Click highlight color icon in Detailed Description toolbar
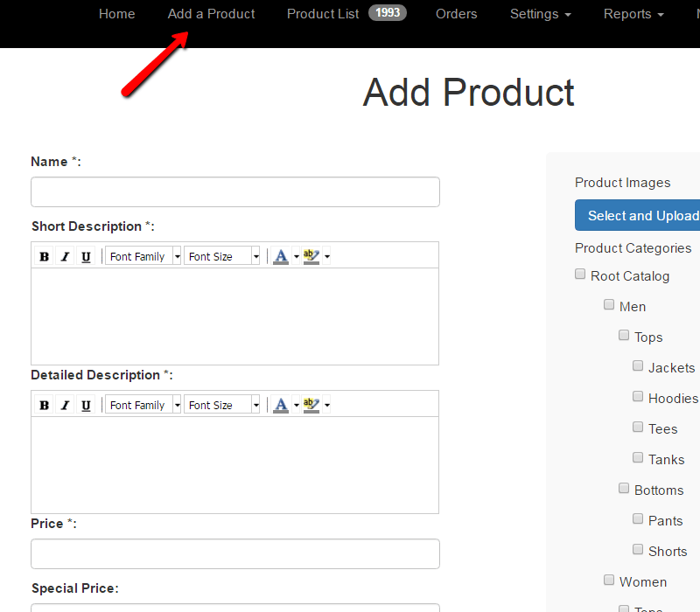Viewport: 700px width, 612px height. [x=311, y=405]
